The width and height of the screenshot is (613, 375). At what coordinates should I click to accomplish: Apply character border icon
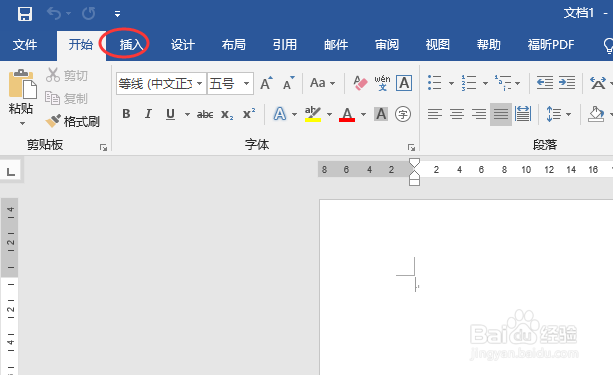404,83
